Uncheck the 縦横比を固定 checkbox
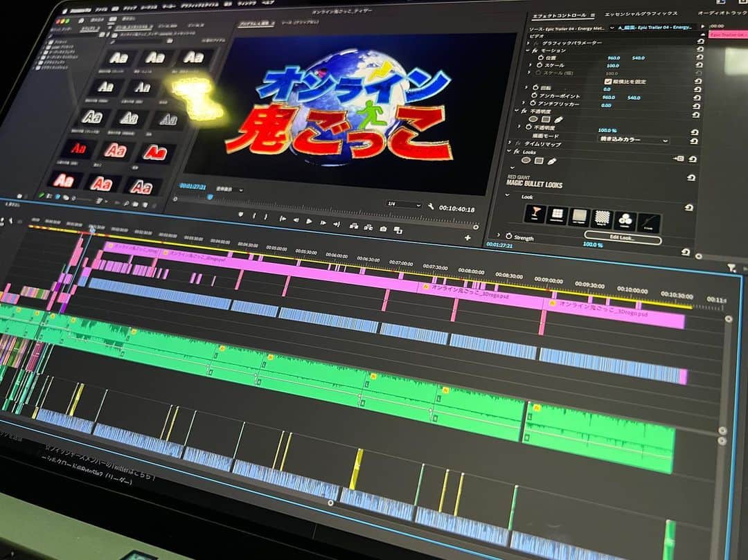 608,82
